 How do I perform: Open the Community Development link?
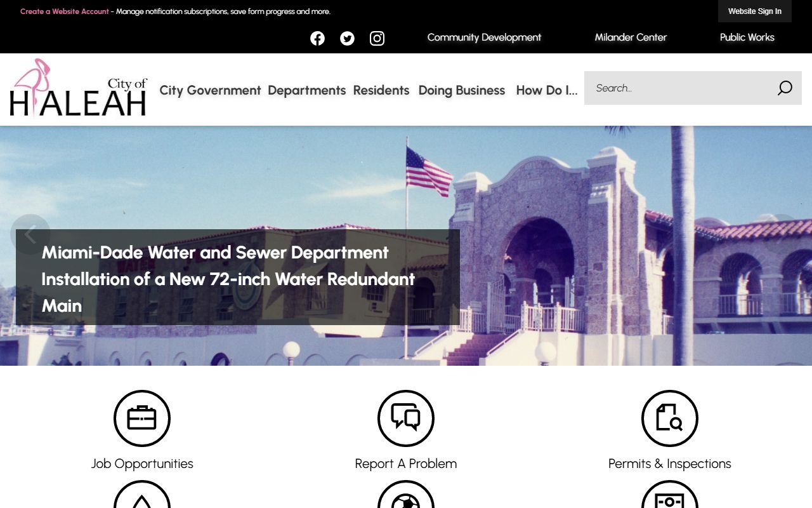[484, 37]
